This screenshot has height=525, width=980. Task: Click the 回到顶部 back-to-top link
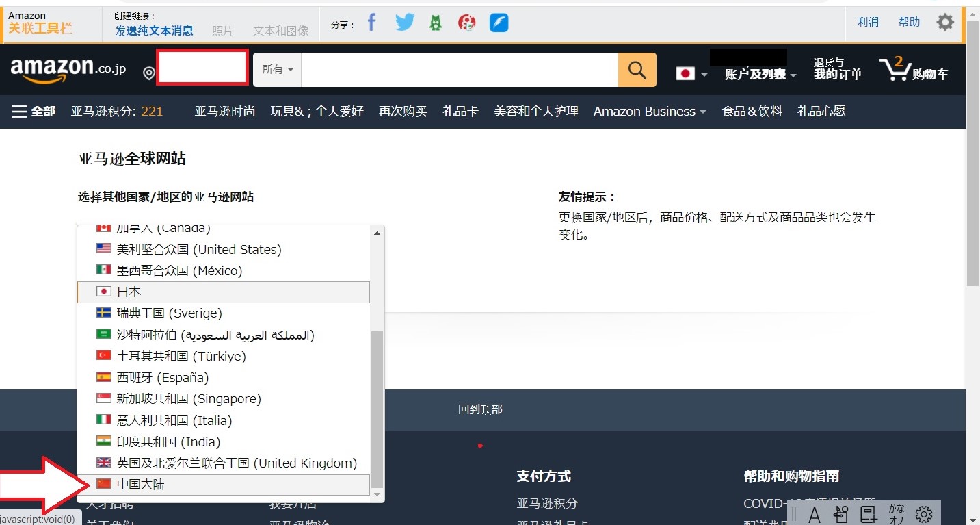[480, 409]
